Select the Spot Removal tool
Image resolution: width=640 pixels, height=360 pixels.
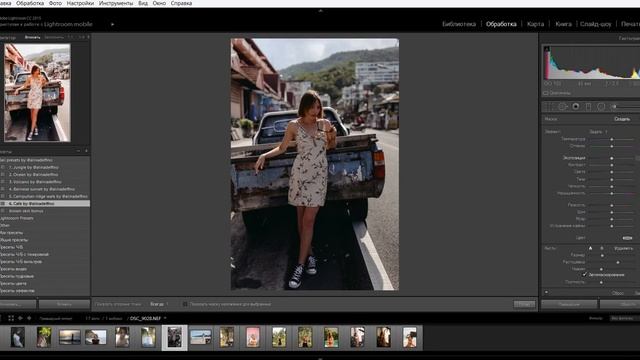point(562,107)
